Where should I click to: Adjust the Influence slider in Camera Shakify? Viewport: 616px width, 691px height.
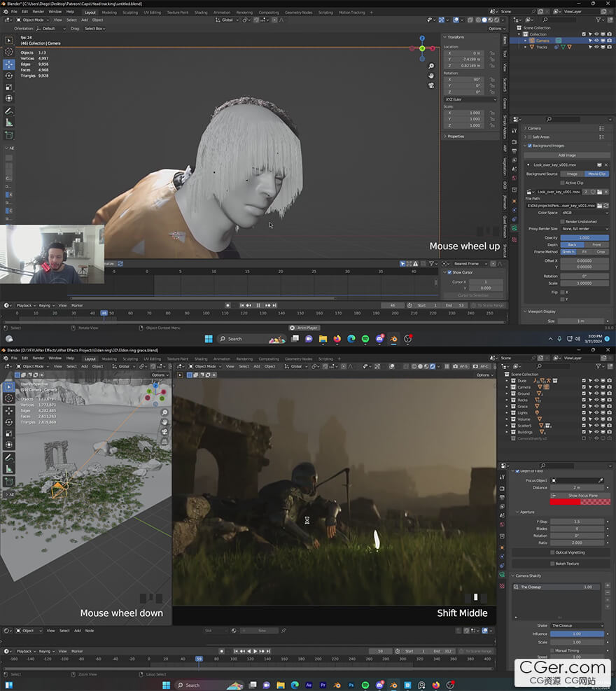pyautogui.click(x=577, y=634)
